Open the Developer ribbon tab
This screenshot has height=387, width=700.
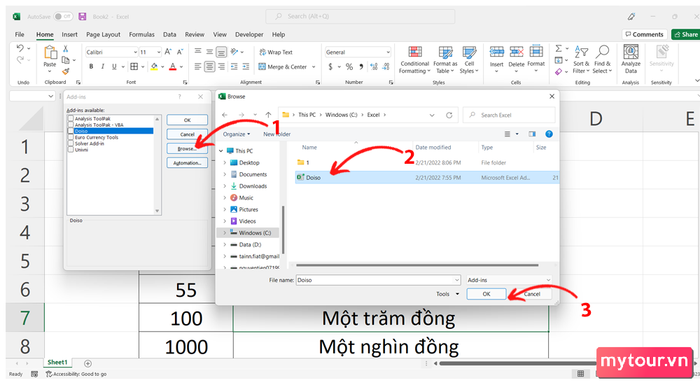coord(249,34)
